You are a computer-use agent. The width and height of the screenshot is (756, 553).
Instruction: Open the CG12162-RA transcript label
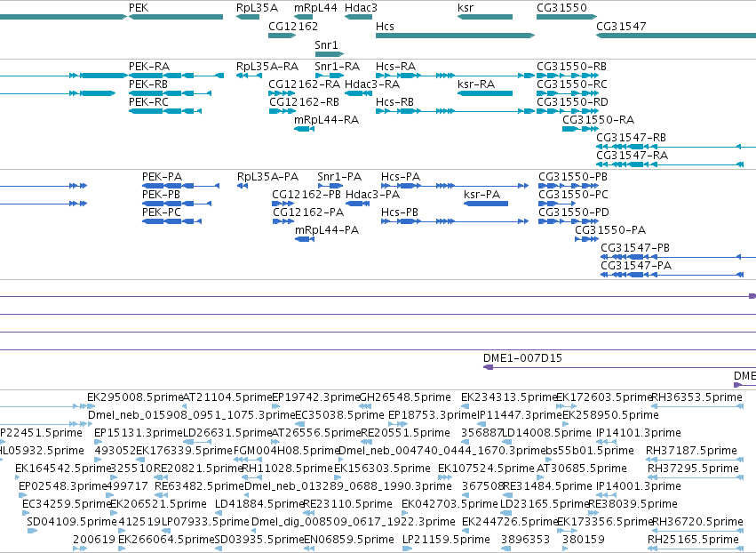point(304,84)
